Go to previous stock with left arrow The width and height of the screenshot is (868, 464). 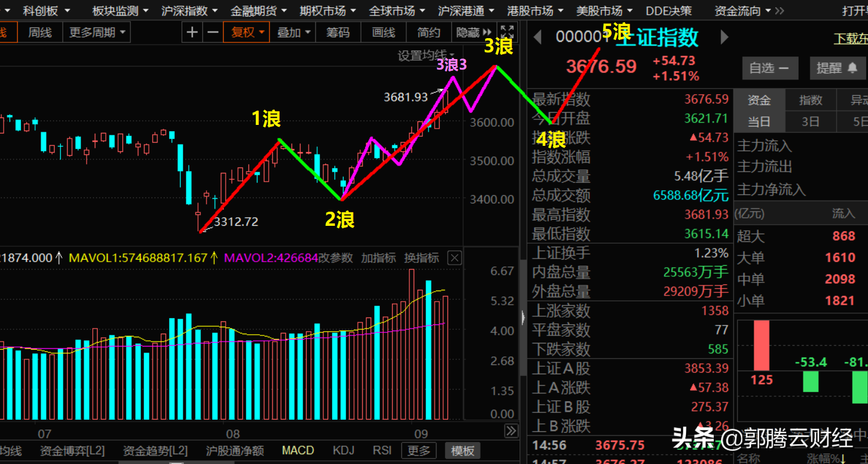click(538, 38)
